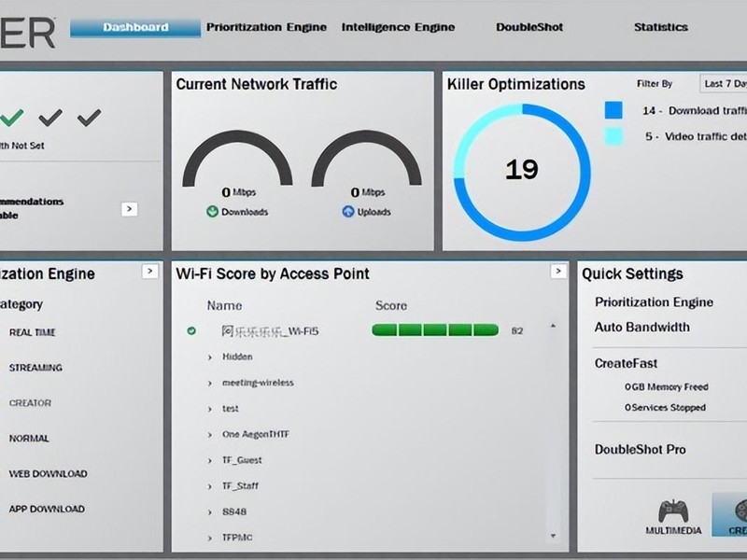
Task: Select the STREAMING category
Action: 35,368
